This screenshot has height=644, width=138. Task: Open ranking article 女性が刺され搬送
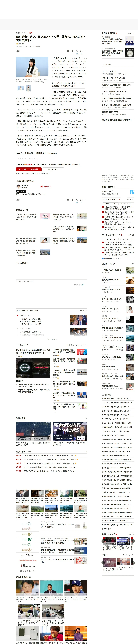[x=119, y=208]
